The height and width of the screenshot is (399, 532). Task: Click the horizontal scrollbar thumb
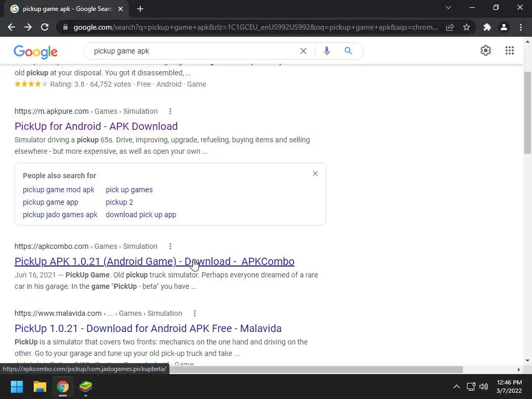316,369
